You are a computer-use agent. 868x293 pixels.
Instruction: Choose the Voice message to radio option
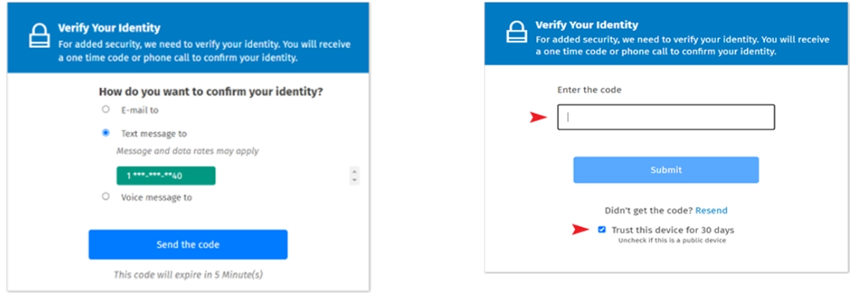click(x=106, y=197)
